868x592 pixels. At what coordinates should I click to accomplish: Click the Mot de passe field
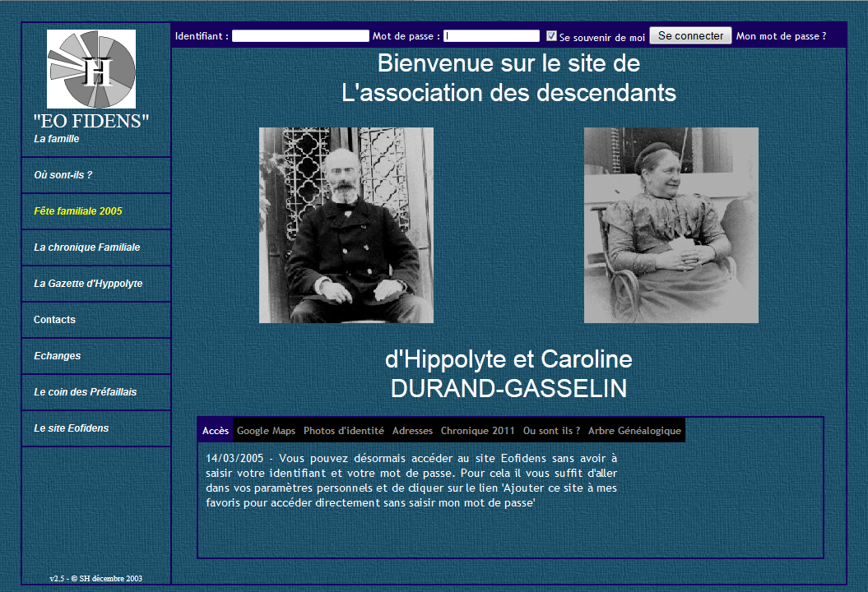click(491, 36)
